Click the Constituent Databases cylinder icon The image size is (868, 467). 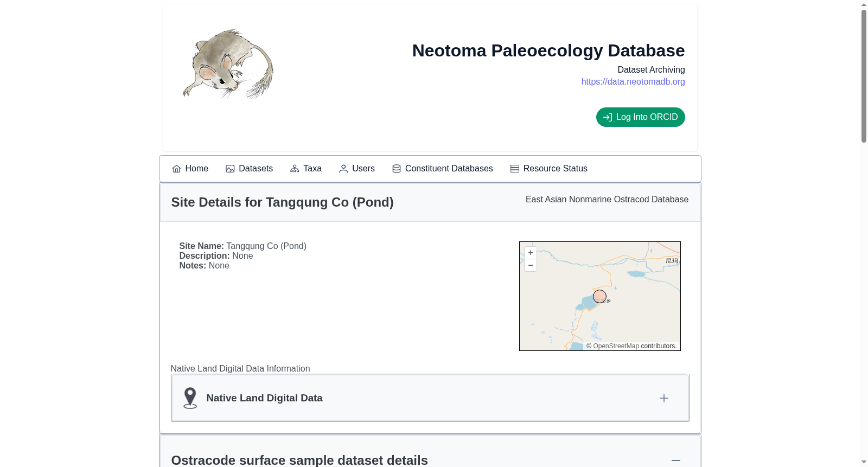click(x=397, y=169)
